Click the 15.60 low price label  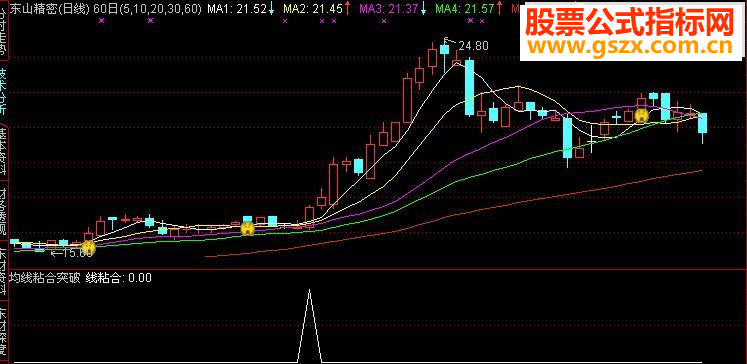(x=78, y=253)
